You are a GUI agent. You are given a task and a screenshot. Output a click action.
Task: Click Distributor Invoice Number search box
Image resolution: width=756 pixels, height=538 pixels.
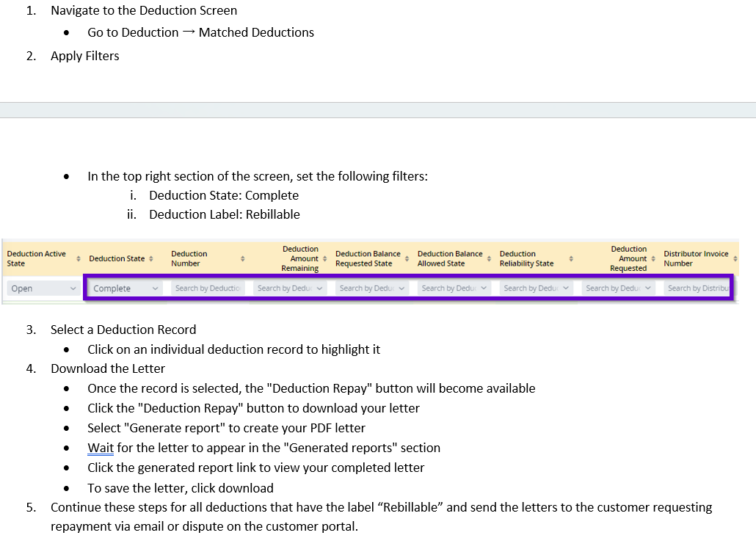[697, 288]
